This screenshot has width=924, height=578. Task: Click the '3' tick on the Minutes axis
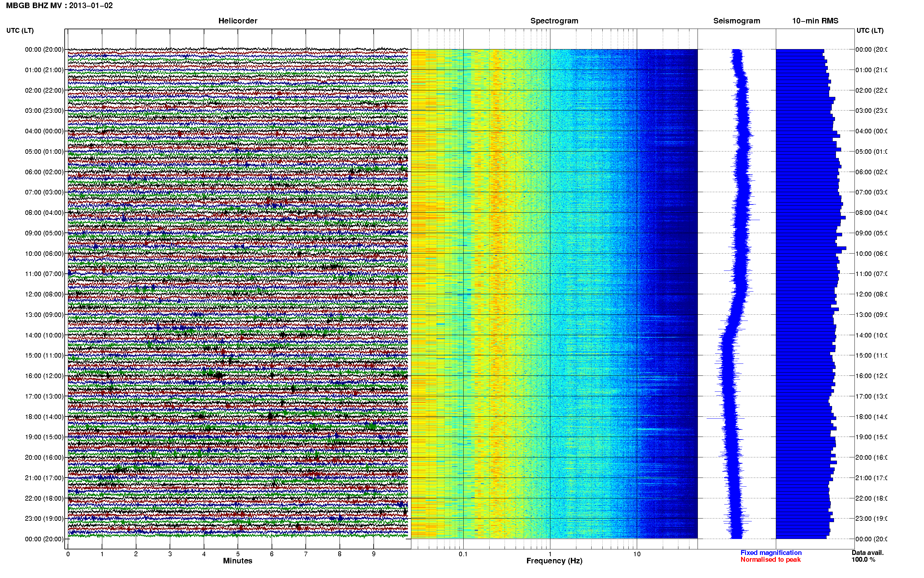coord(170,554)
